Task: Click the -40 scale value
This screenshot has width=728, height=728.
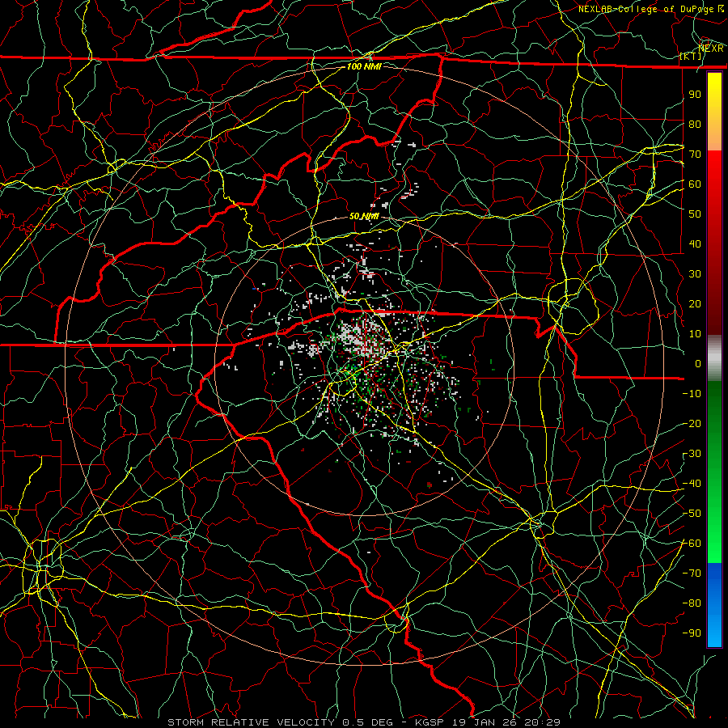Action: 692,484
